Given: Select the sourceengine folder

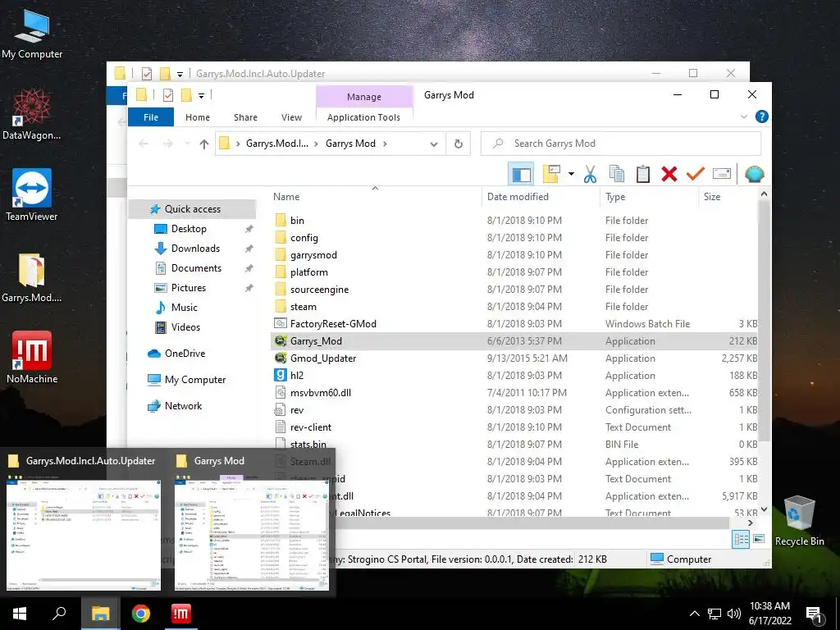Looking at the screenshot, I should pyautogui.click(x=319, y=290).
